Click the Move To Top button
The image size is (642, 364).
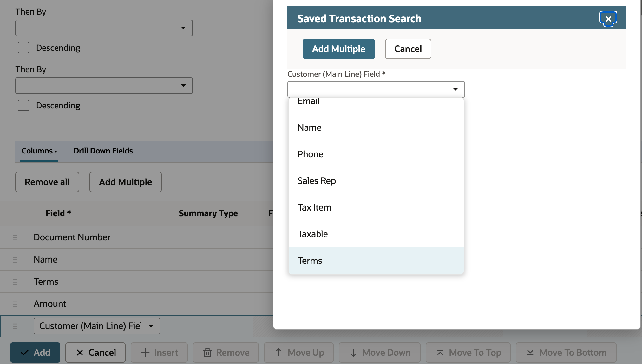click(x=468, y=353)
